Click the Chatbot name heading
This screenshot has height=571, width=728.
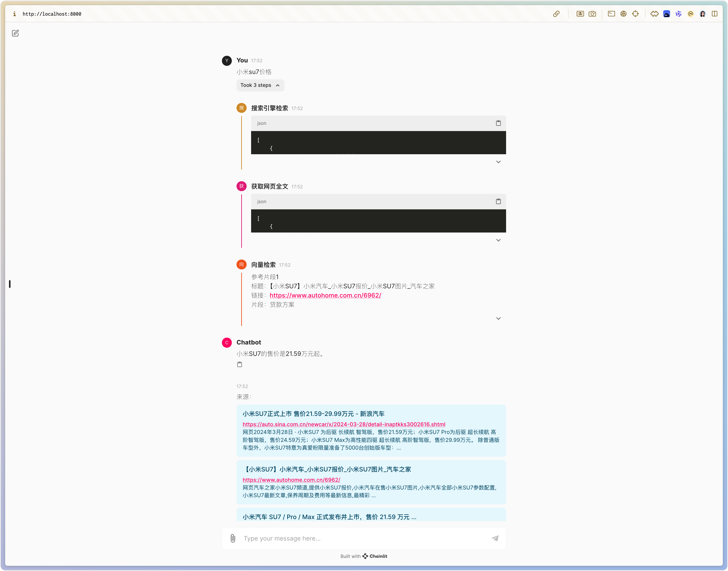pyautogui.click(x=249, y=342)
